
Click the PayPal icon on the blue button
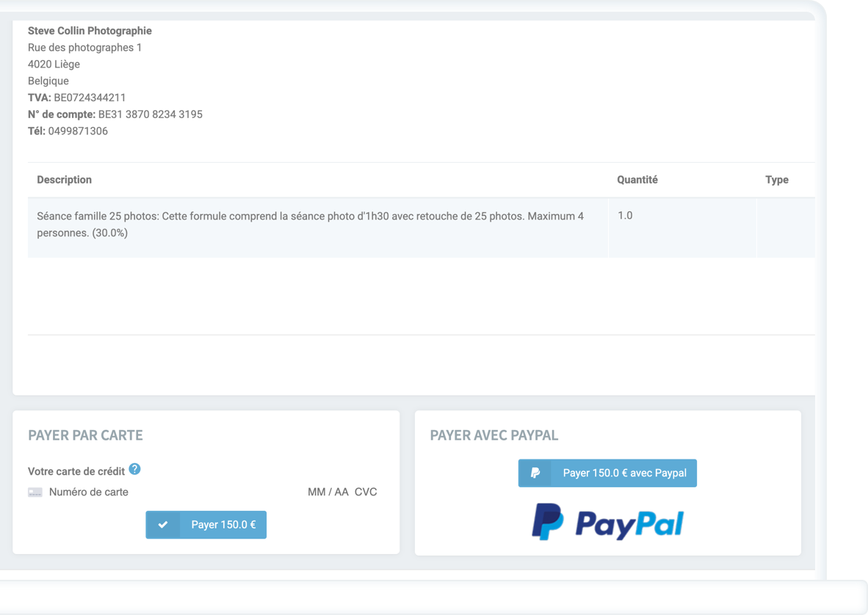[535, 473]
